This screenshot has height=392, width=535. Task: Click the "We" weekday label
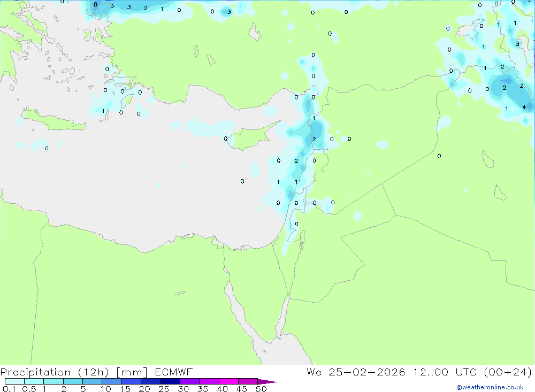tap(314, 372)
